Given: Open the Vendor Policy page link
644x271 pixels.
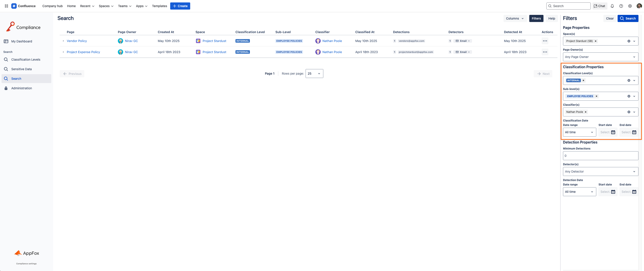Looking at the screenshot, I should coord(77,41).
